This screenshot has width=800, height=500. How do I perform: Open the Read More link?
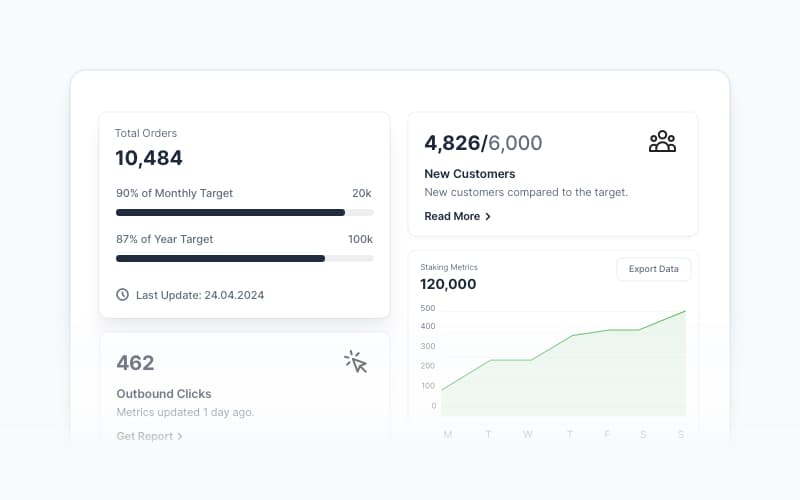pyautogui.click(x=452, y=216)
